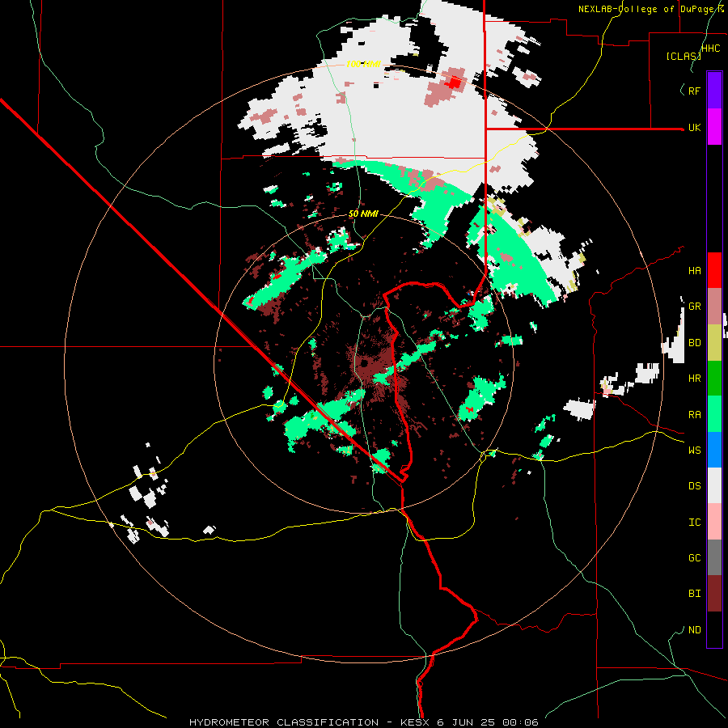Image resolution: width=728 pixels, height=728 pixels.
Task: Click the [CLAS] units label
Action: (684, 56)
